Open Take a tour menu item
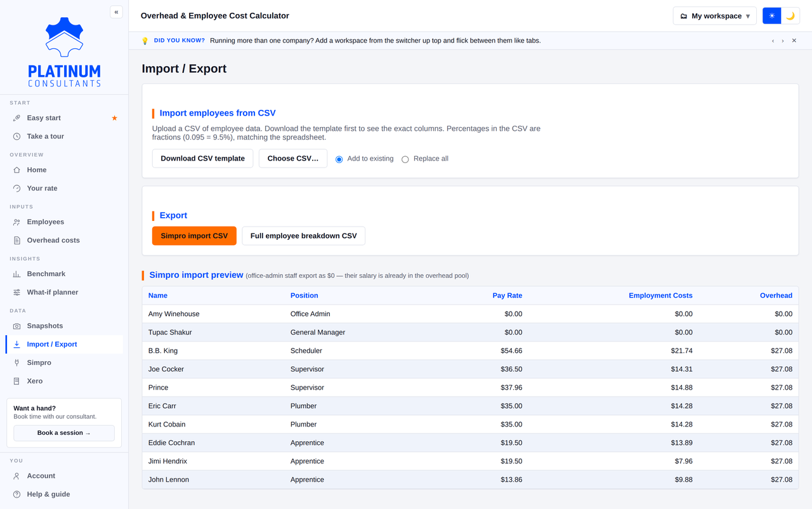 click(x=64, y=136)
